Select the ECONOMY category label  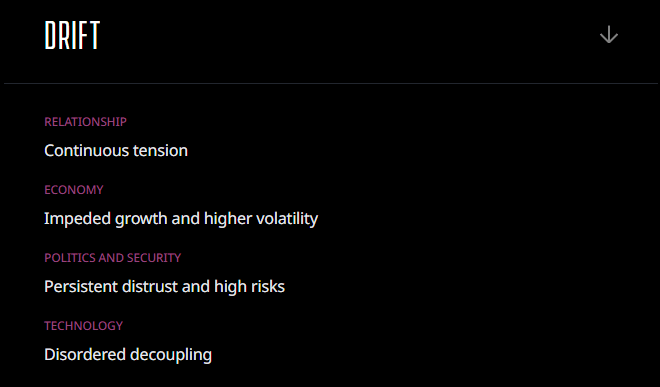click(74, 190)
